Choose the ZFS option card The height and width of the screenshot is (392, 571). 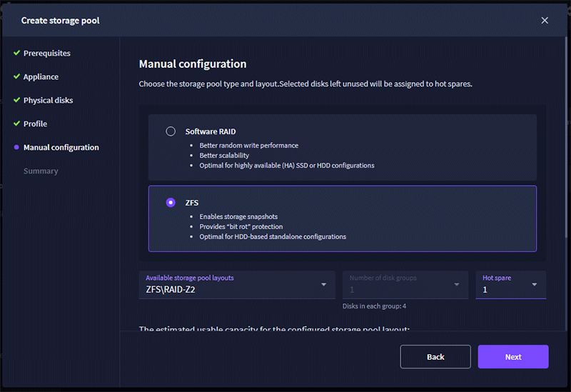tap(342, 218)
